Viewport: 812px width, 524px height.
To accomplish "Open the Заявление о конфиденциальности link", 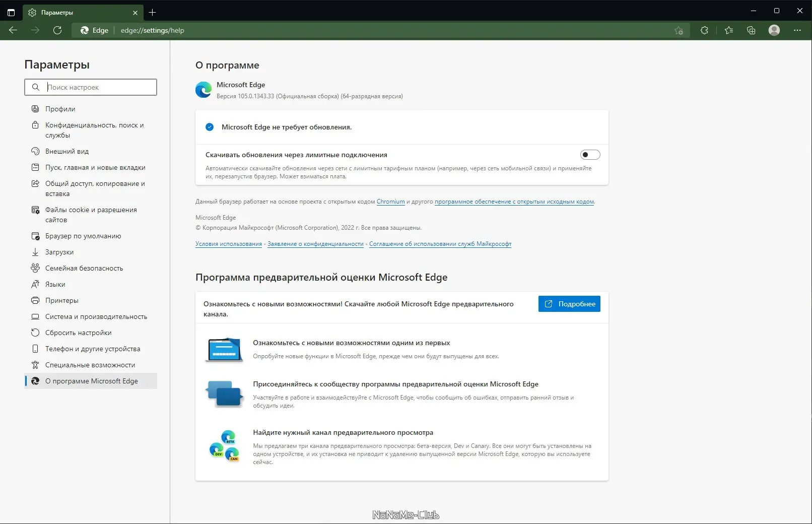I will coord(315,244).
